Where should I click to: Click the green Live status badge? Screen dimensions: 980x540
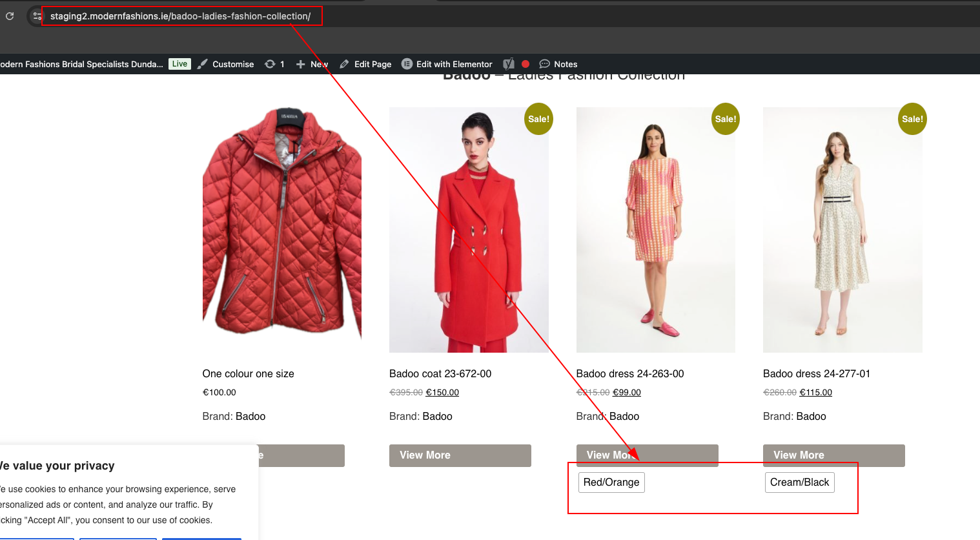click(x=179, y=64)
